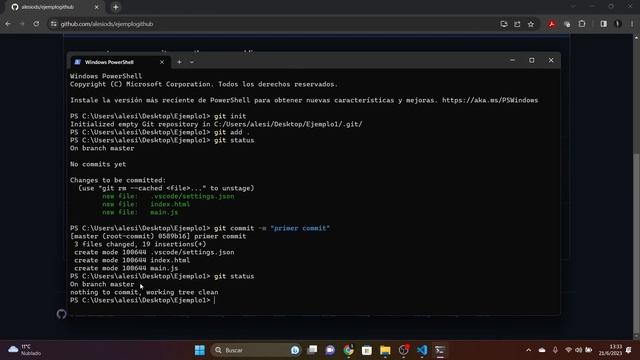Open the terminal profiles dropdown arrow
Viewport: 640px width, 360px height.
tap(192, 62)
